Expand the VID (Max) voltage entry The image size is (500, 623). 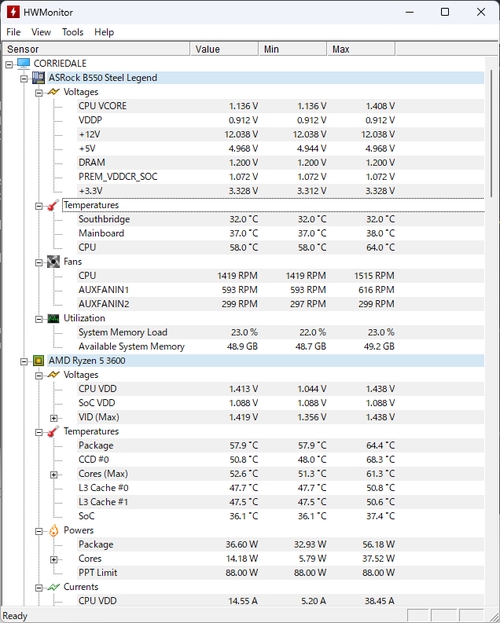(x=54, y=418)
